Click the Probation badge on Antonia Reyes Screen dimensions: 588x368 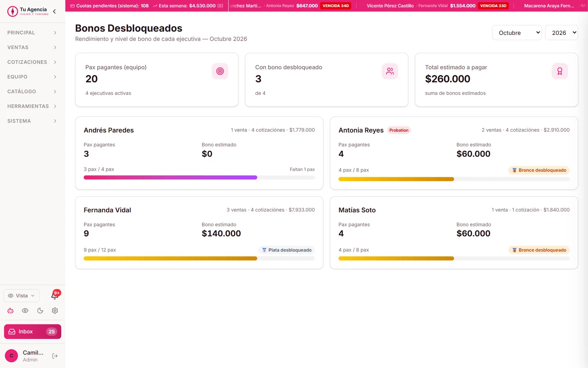pyautogui.click(x=399, y=130)
